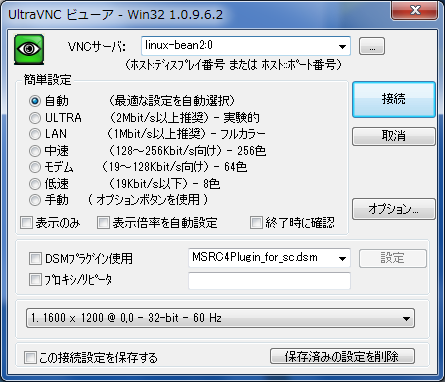Select the 中速 256-color radio button
This screenshot has height=382, width=445.
(35, 151)
